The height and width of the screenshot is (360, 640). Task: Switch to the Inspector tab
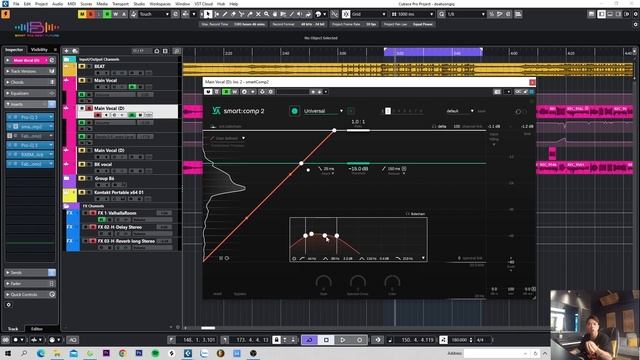point(14,49)
